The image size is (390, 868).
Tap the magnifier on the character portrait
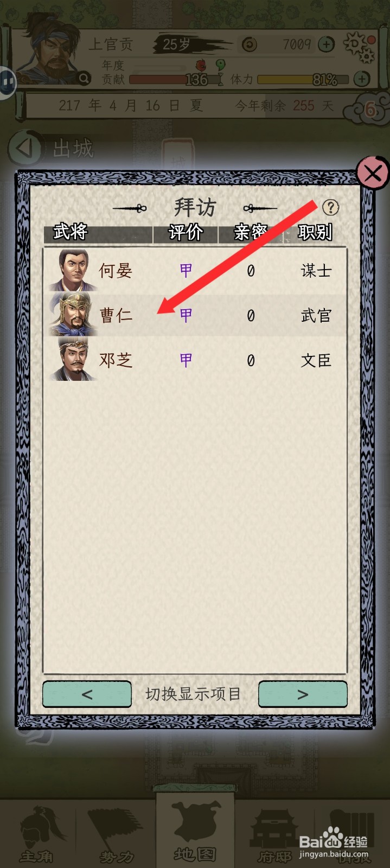[x=84, y=78]
